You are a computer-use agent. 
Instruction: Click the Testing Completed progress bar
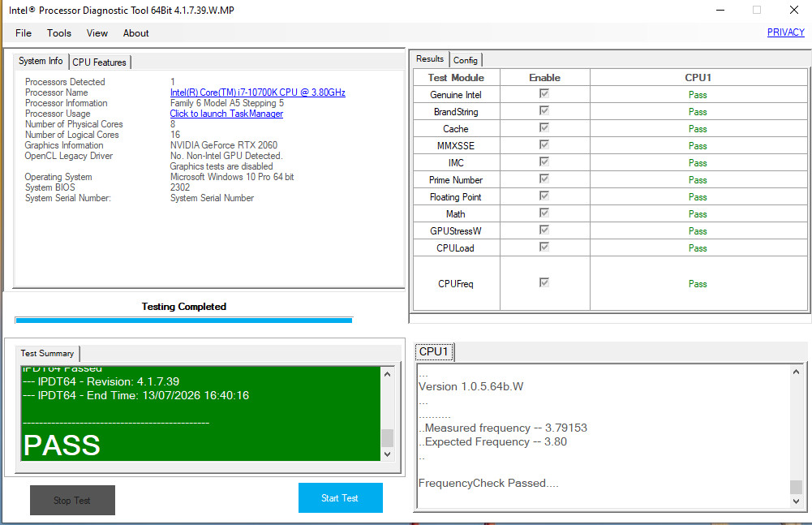(184, 321)
